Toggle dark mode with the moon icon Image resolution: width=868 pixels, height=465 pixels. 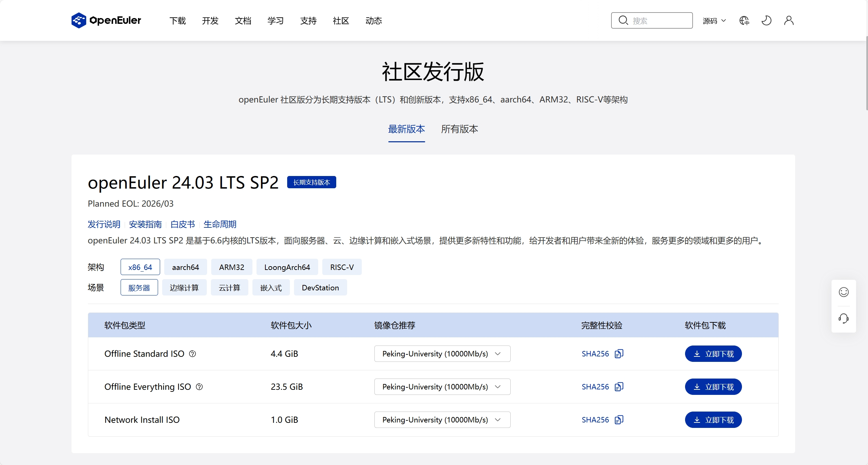tap(766, 20)
